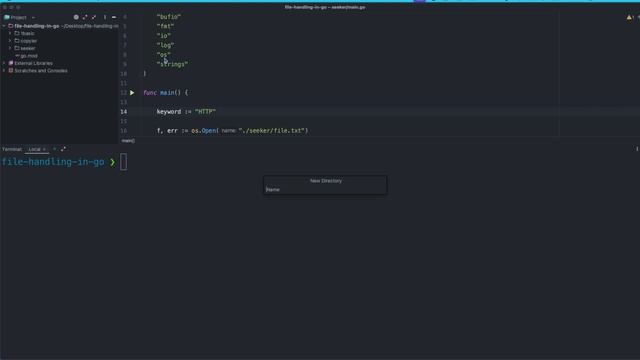Open Project panel options (three dots)
This screenshot has width=640, height=360.
105,17
